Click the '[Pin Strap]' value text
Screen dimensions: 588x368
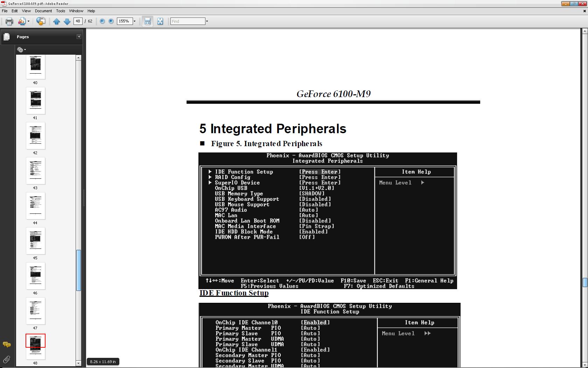(x=317, y=226)
